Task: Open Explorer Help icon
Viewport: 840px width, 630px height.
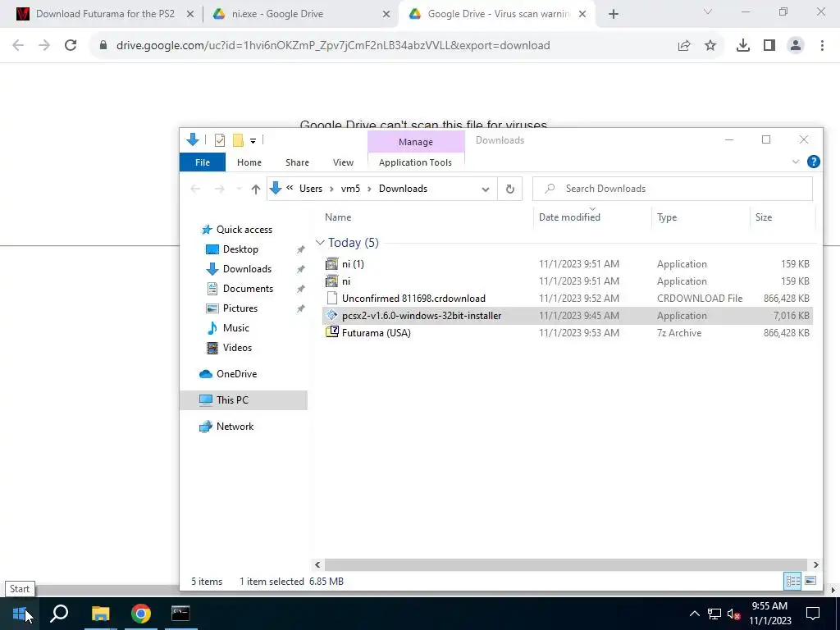Action: tap(813, 162)
